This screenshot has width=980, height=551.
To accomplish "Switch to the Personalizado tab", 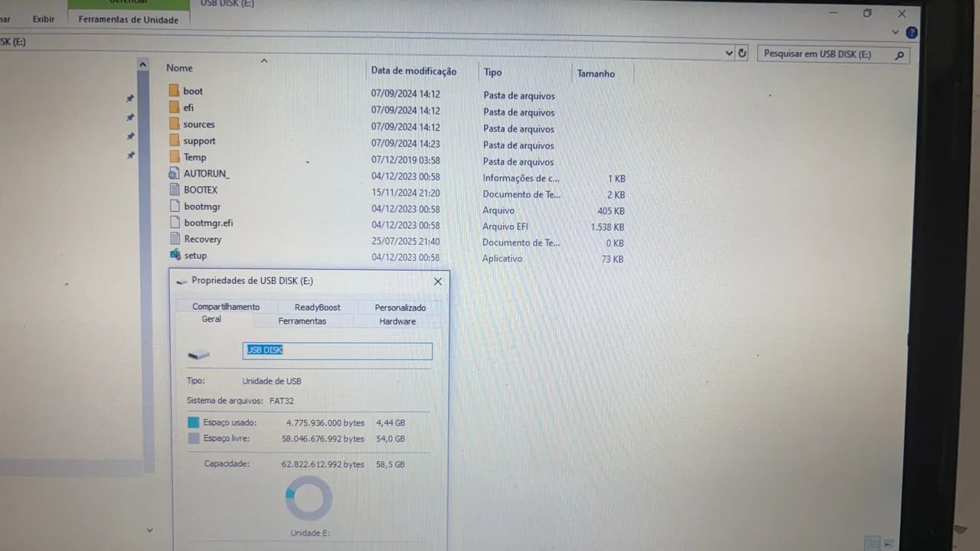I will pyautogui.click(x=400, y=308).
